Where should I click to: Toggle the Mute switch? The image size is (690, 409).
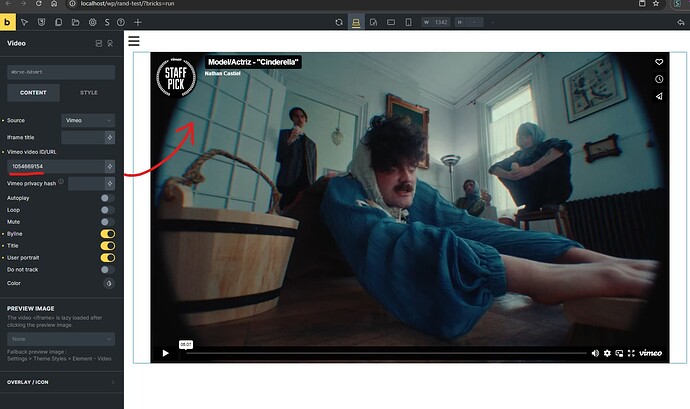[x=107, y=222]
